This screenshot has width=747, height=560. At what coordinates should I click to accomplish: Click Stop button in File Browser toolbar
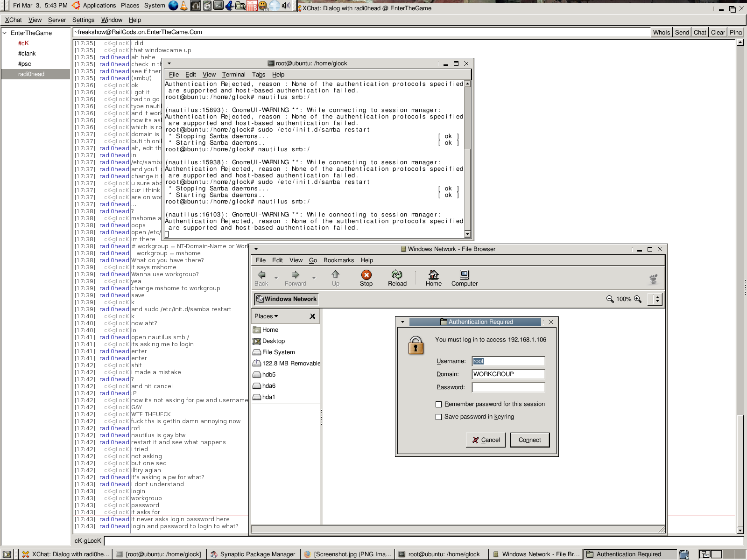pyautogui.click(x=366, y=278)
